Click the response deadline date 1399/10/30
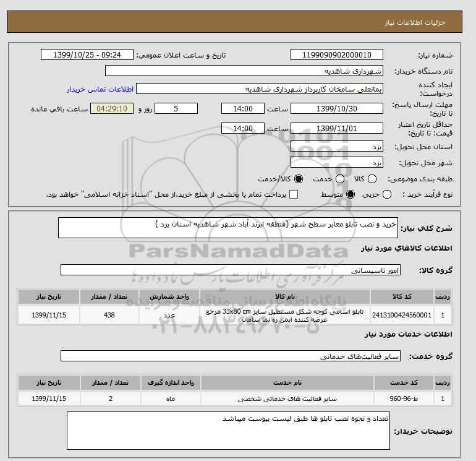 click(337, 108)
